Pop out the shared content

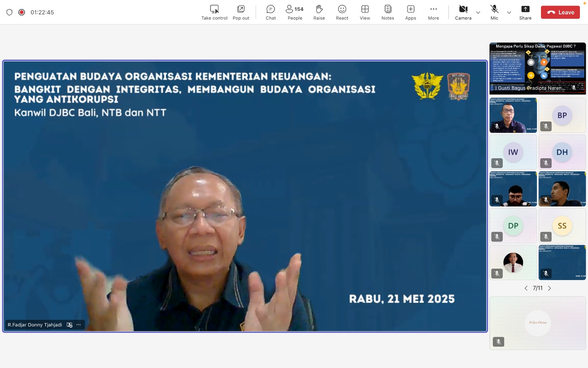(241, 11)
